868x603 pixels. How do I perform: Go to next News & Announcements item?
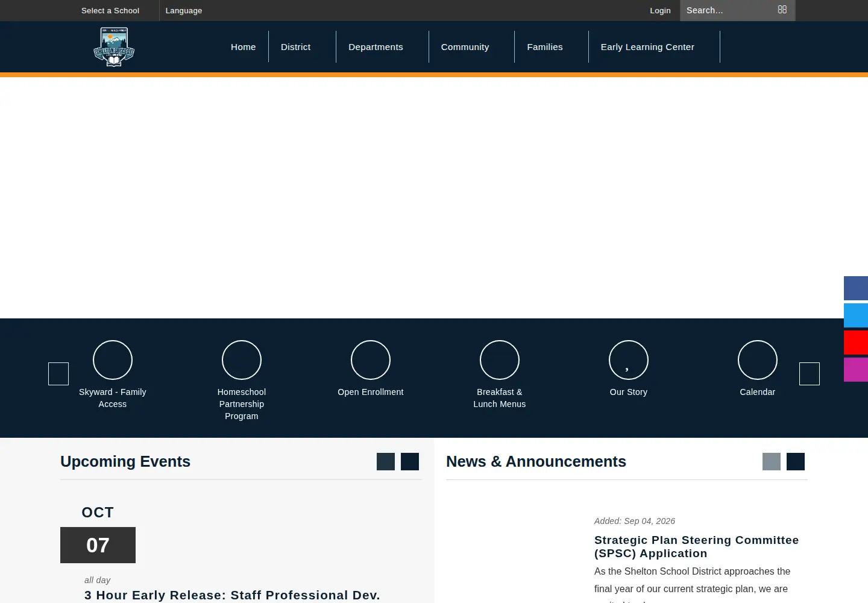tap(796, 462)
